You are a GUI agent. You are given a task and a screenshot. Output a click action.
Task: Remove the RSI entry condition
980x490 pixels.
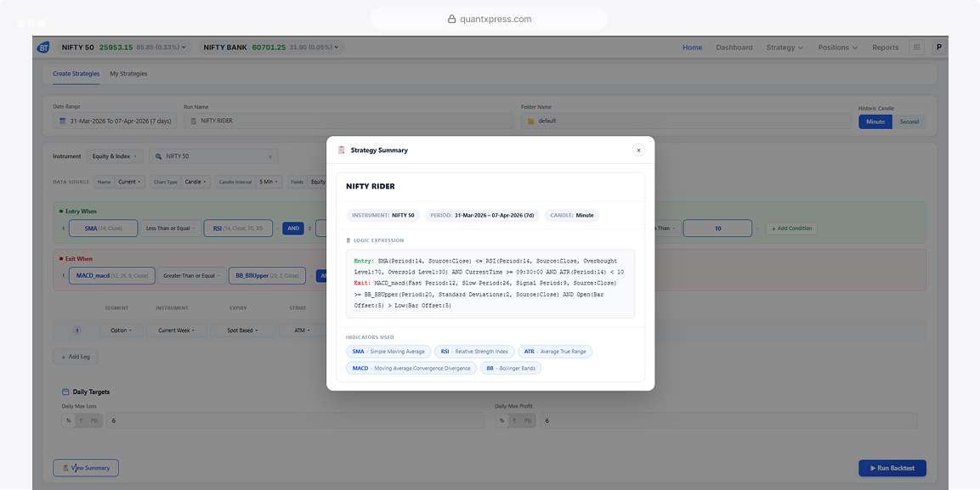[277, 228]
